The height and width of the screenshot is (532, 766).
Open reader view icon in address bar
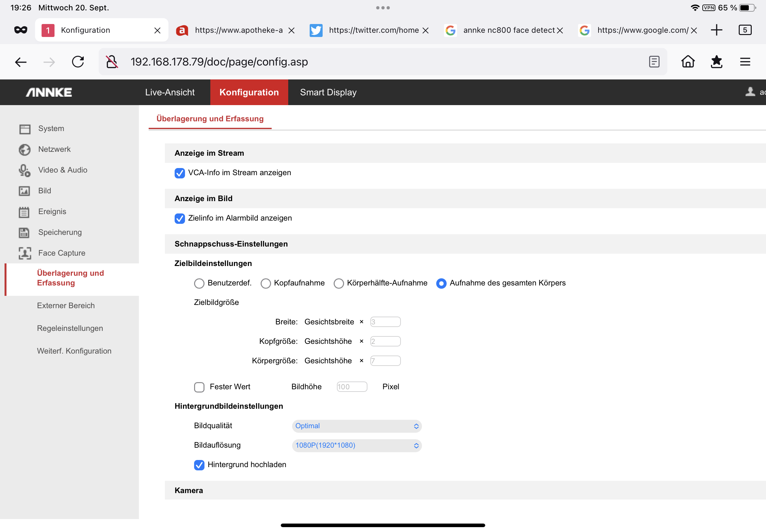[x=654, y=62]
